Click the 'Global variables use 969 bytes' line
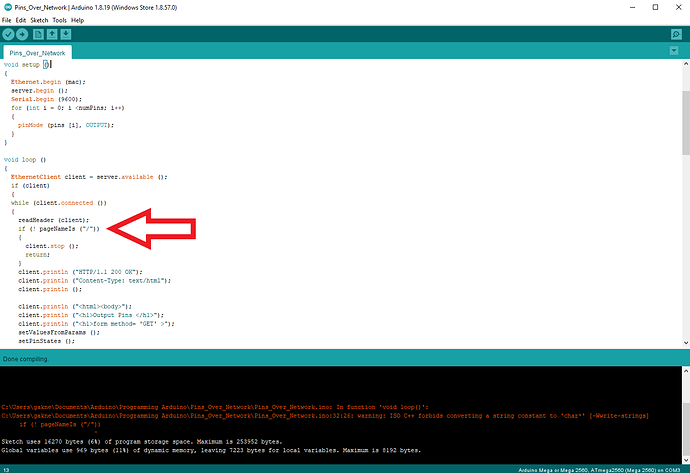This screenshot has height=473, width=690. pyautogui.click(x=211, y=450)
